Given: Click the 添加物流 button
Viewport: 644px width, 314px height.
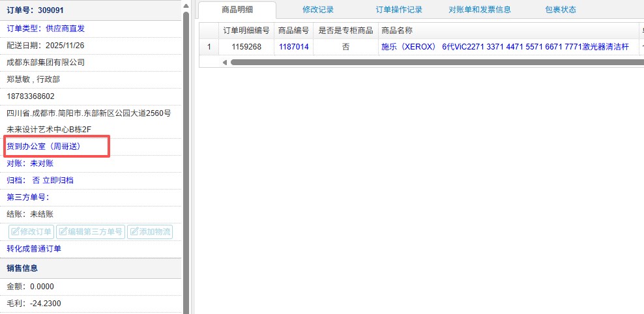Looking at the screenshot, I should tap(150, 231).
